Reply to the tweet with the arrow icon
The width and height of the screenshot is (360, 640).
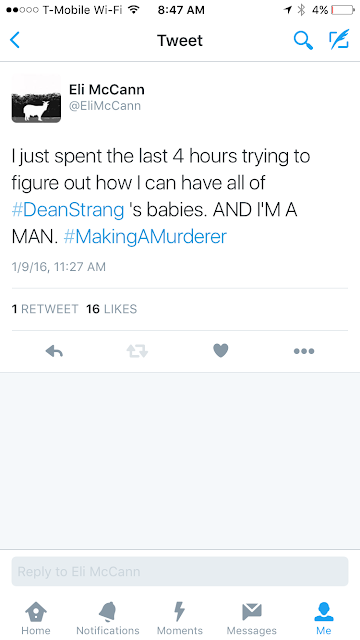coord(54,351)
